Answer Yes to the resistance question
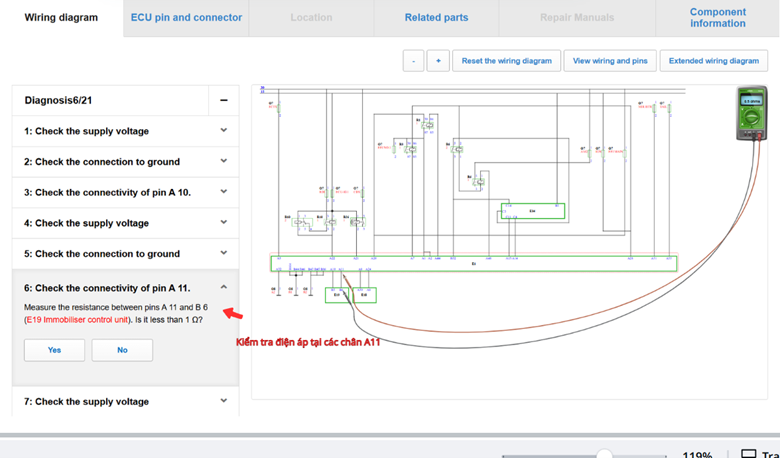The width and height of the screenshot is (780, 458). (x=54, y=350)
